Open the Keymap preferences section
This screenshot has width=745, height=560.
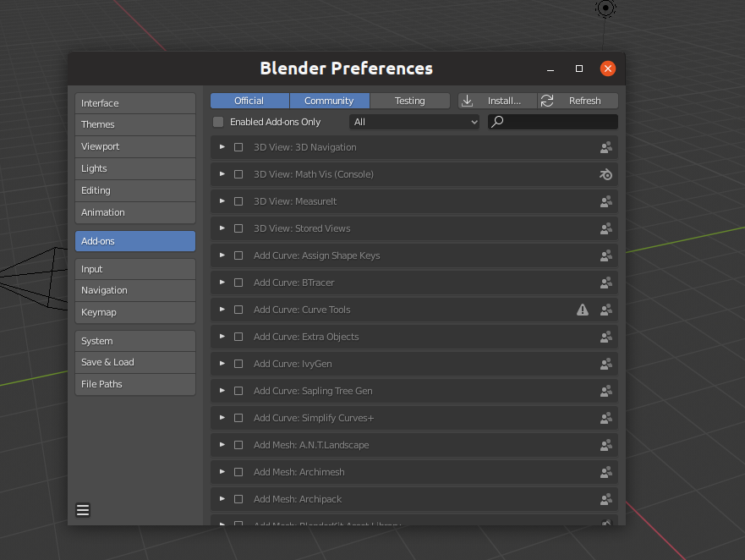pyautogui.click(x=135, y=312)
